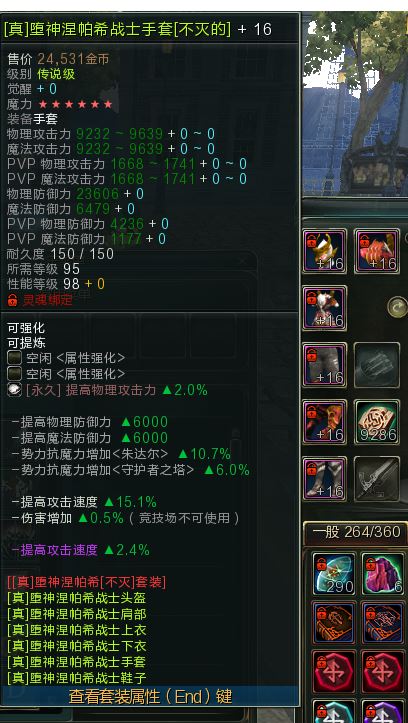The image size is (408, 723).
Task: Select the golden helmet +16 equipment slot
Action: tap(324, 251)
